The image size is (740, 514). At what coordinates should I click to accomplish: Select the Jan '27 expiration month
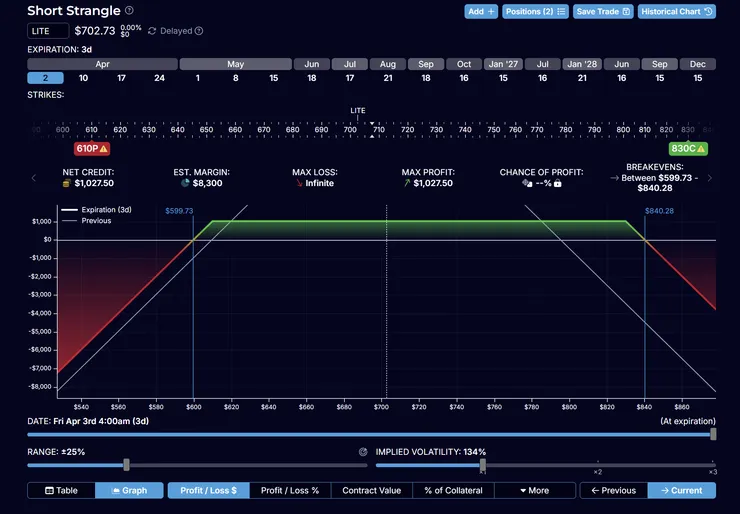503,64
